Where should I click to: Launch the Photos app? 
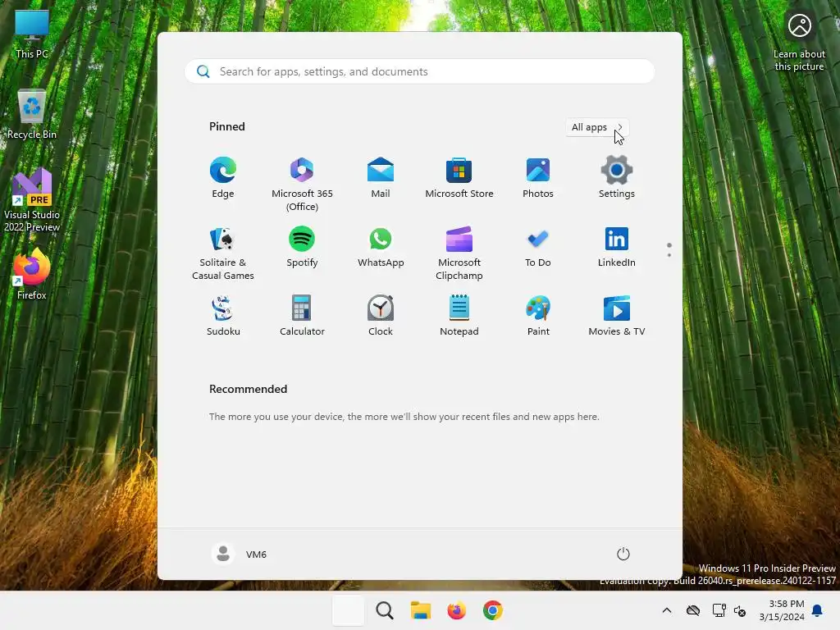click(x=538, y=178)
